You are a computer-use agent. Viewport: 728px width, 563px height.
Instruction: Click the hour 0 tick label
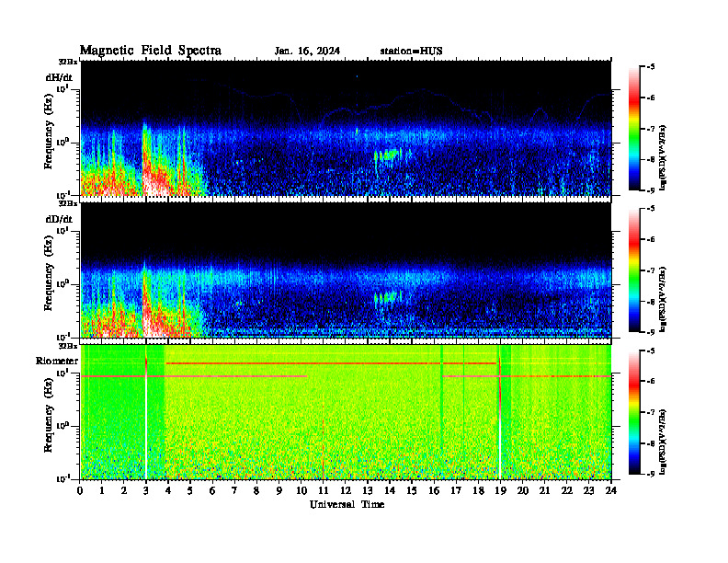point(80,490)
